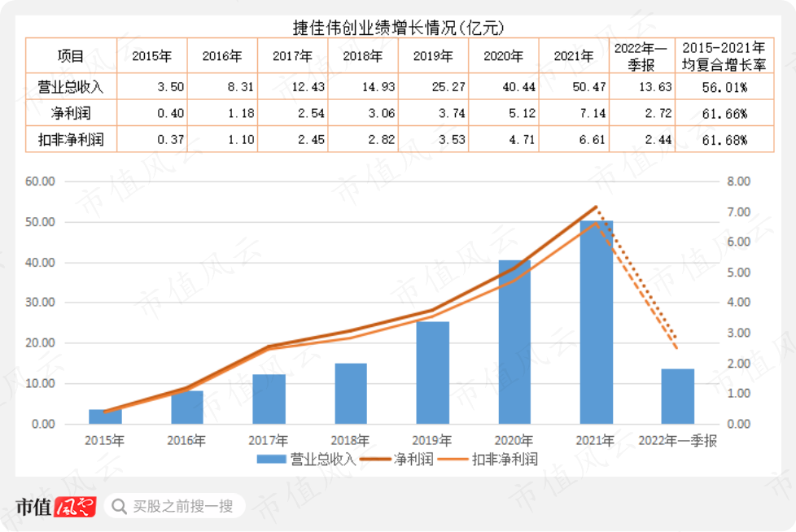
Task: Click the 2016年 table column header
Action: click(x=222, y=56)
